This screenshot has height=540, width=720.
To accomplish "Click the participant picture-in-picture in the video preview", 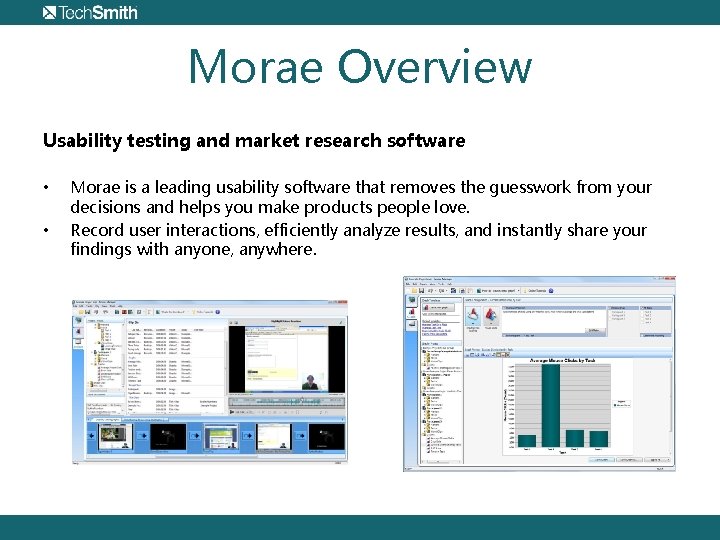I will (311, 381).
